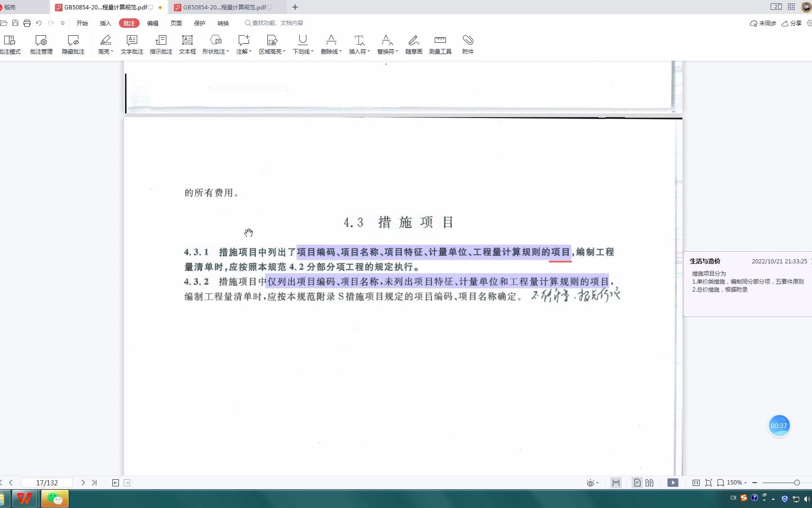Focus the search box 查找功能、文档内容
The image size is (812, 508).
click(x=274, y=23)
